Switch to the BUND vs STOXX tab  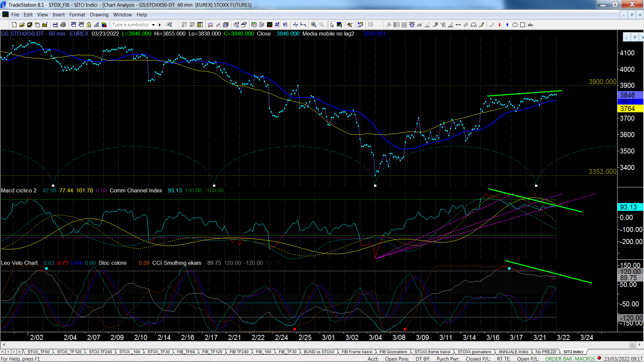[x=319, y=352]
